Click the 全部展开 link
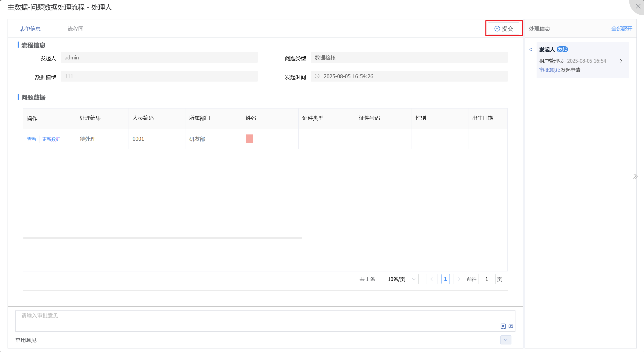Viewport: 644px width, 352px height. coord(622,29)
